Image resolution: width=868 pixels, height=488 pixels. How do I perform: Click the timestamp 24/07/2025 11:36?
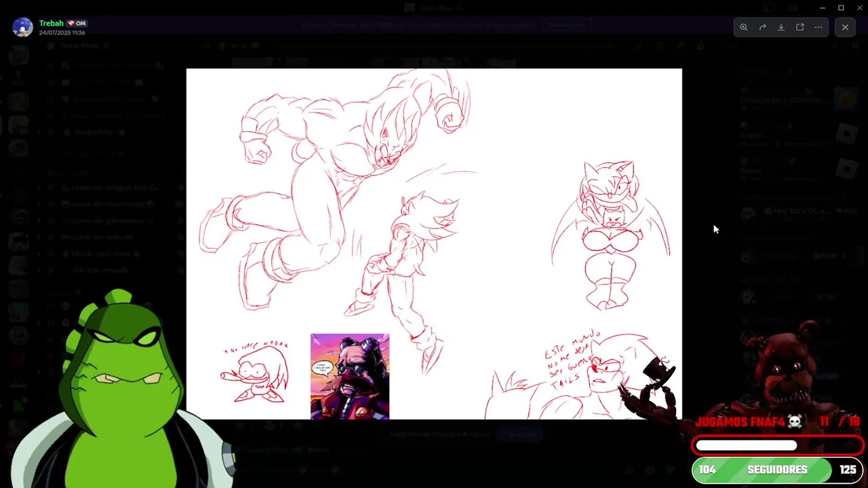tap(62, 33)
